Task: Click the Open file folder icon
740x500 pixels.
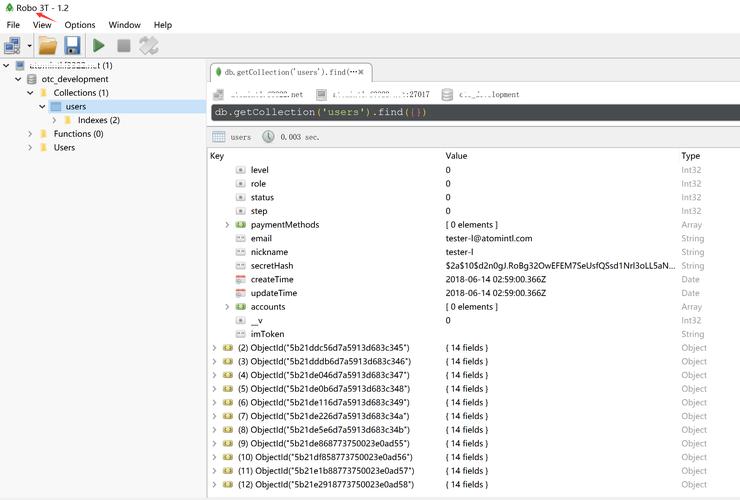Action: pyautogui.click(x=48, y=46)
